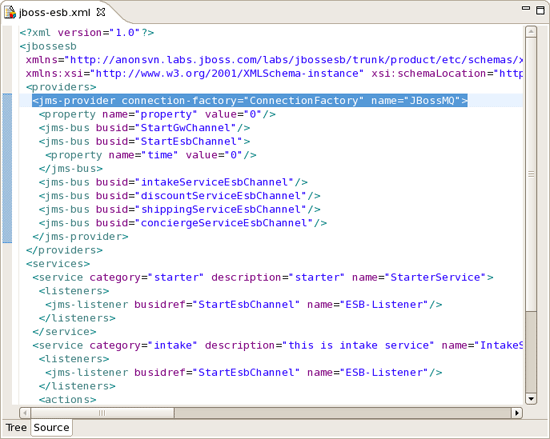Screen dimensions: 550x439
Task: Select the jboss-esb.xml editor tab
Action: point(55,13)
